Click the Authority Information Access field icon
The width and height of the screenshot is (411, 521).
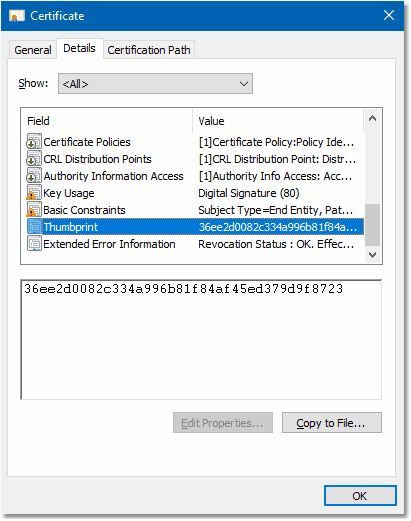[x=34, y=176]
